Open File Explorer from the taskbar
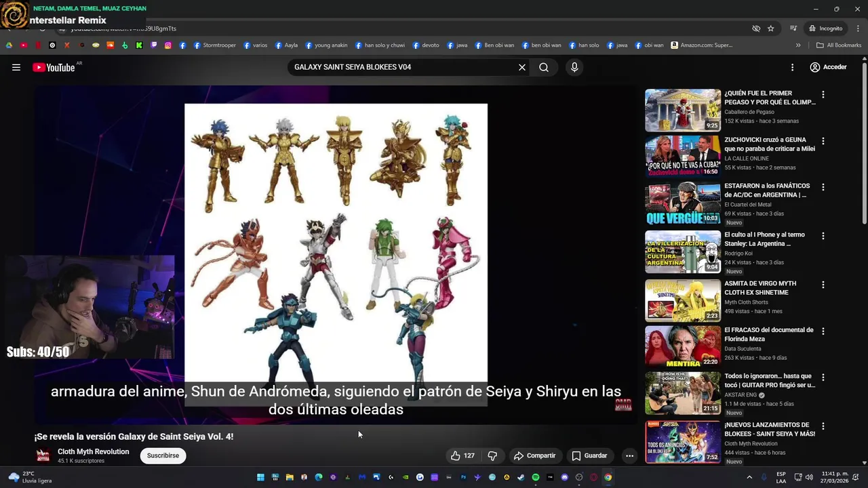Image resolution: width=868 pixels, height=488 pixels. [290, 477]
